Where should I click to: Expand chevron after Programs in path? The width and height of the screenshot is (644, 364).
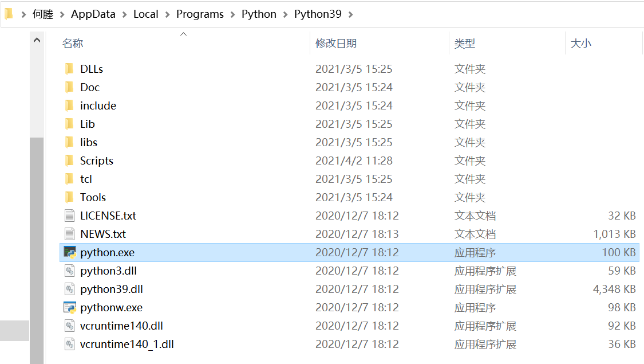pyautogui.click(x=232, y=14)
